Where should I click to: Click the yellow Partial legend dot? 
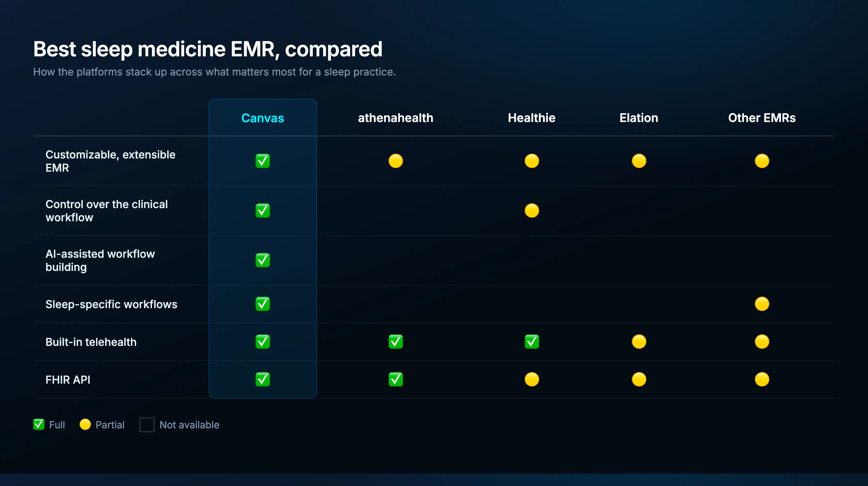pyautogui.click(x=85, y=424)
